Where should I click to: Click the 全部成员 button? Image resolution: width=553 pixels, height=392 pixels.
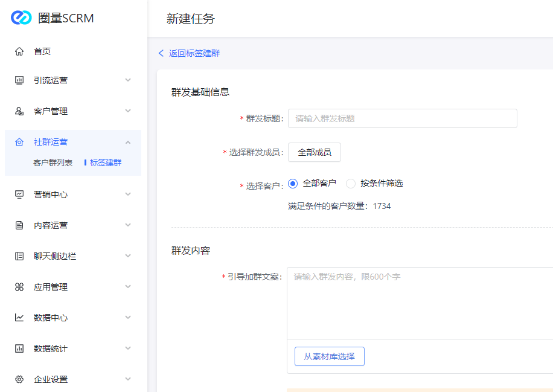pyautogui.click(x=314, y=152)
